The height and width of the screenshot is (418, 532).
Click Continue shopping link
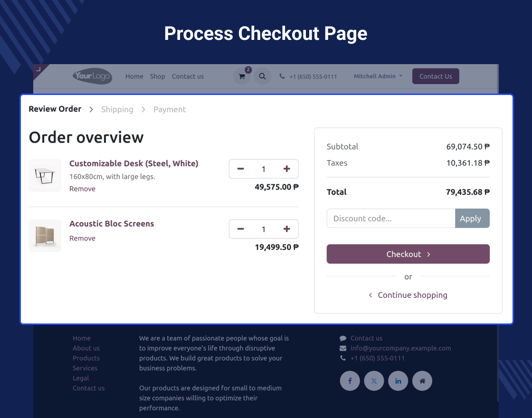click(x=408, y=295)
